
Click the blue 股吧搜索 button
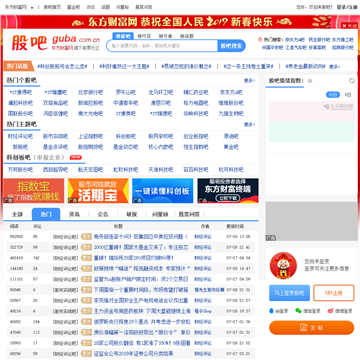pyautogui.click(x=231, y=46)
